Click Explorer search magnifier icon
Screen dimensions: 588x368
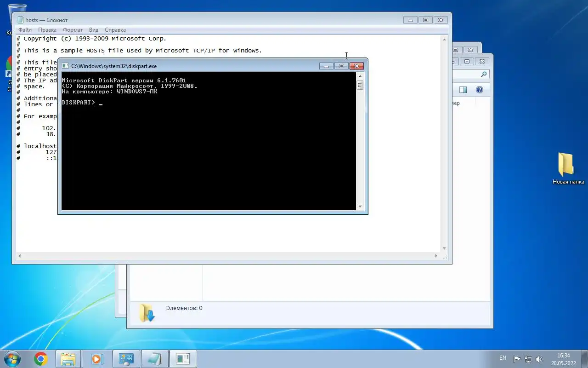pyautogui.click(x=484, y=74)
